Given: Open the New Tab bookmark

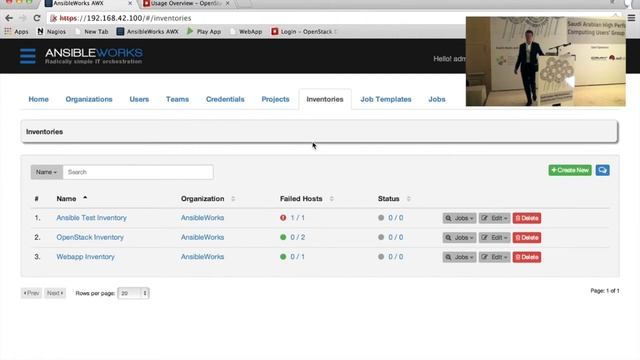Looking at the screenshot, I should tap(92, 31).
